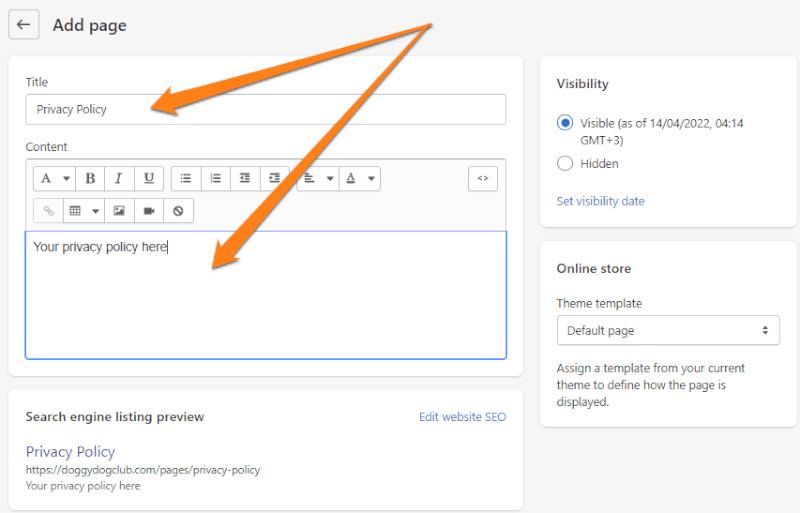The image size is (800, 513).
Task: Insert an image into content
Action: tap(119, 210)
